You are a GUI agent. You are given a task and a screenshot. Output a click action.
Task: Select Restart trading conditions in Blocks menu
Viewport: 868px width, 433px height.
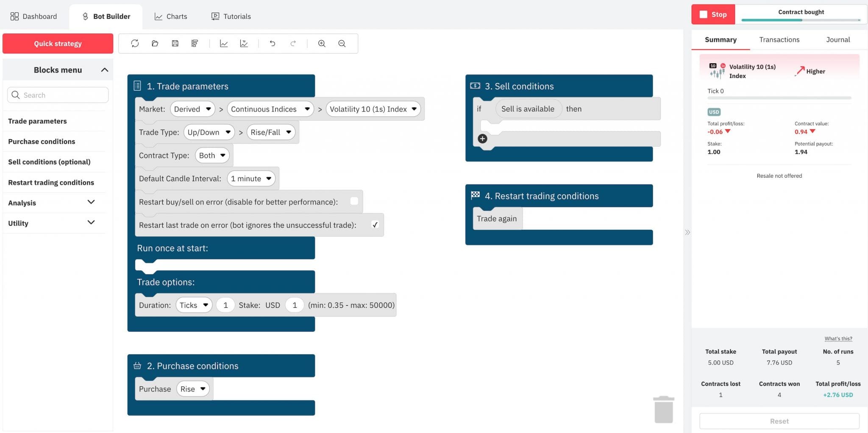tap(51, 182)
